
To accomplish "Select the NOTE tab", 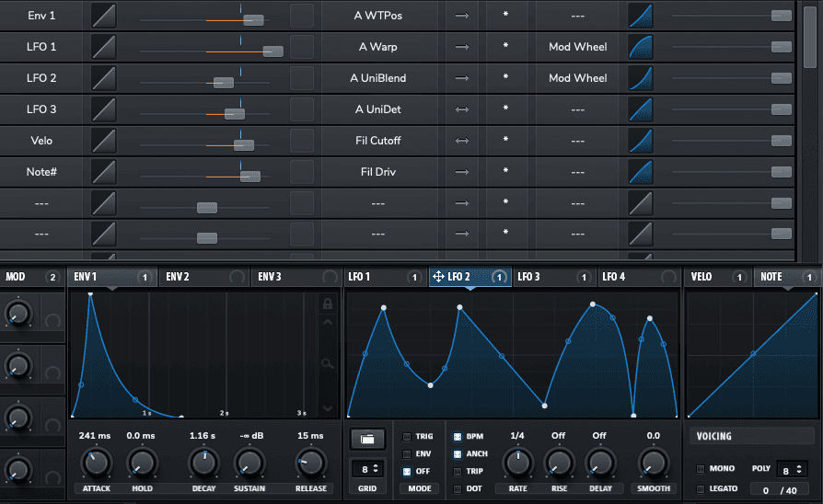I will coord(787,277).
